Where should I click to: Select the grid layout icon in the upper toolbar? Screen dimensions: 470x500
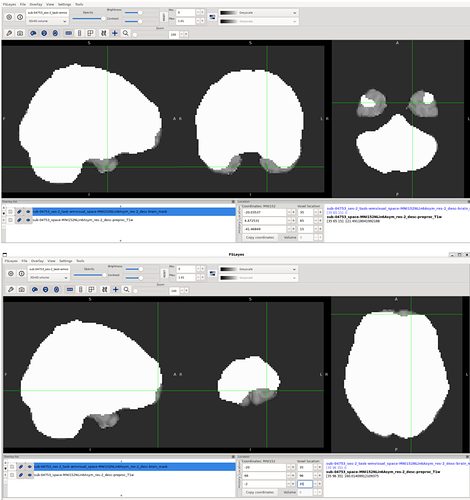90,33
